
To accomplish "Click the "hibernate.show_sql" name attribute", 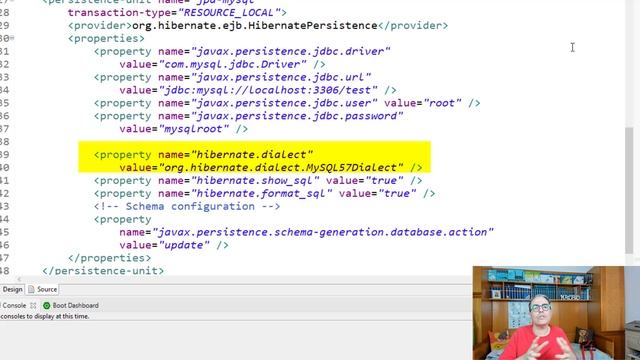I will [x=255, y=181].
